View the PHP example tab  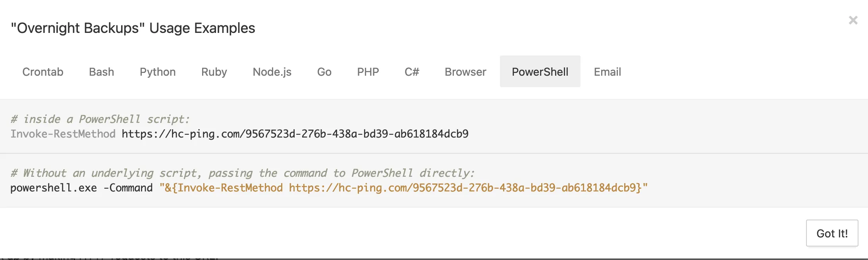368,72
